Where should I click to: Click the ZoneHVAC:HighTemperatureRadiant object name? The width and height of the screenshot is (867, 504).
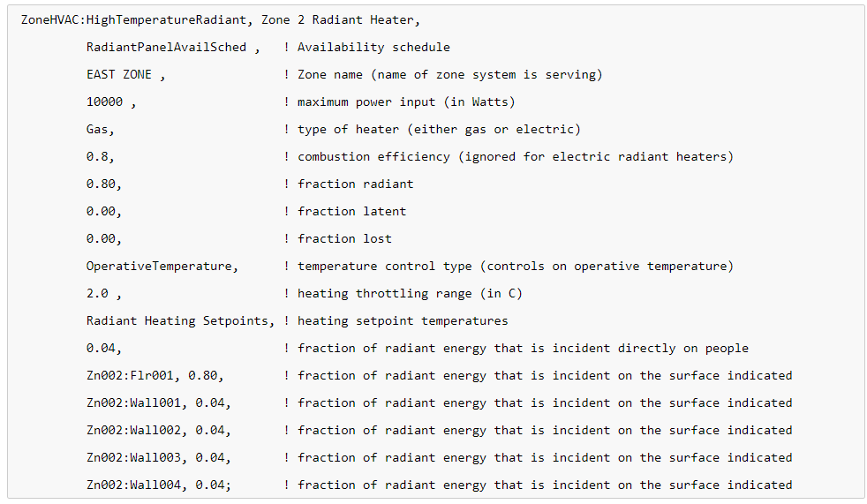(x=133, y=20)
